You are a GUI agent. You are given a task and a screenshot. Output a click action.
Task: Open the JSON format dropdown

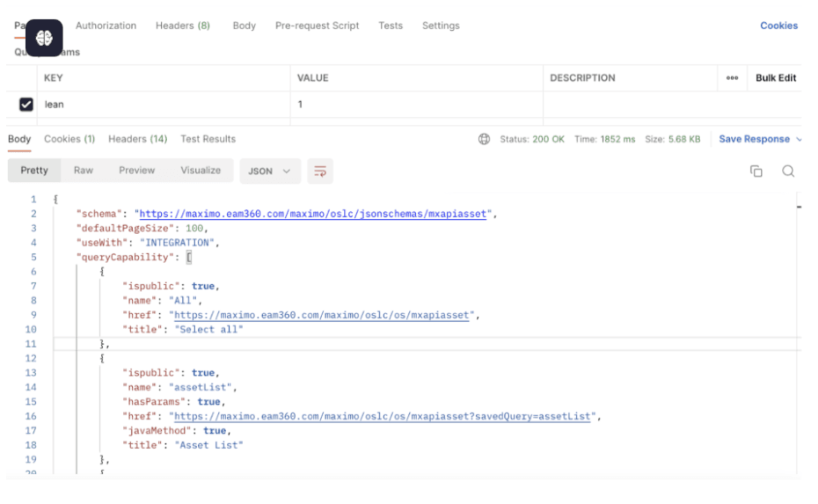click(x=270, y=172)
